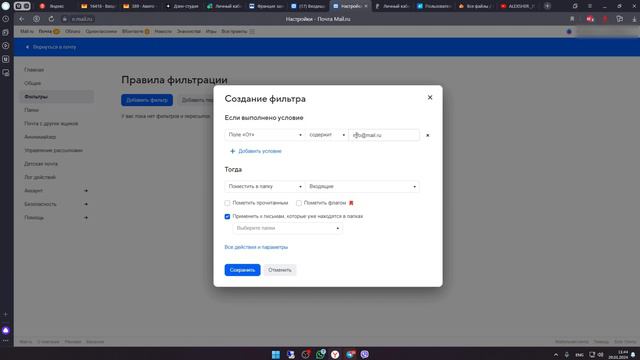Close the filter creation dialog
This screenshot has width=640, height=360.
coord(430,98)
